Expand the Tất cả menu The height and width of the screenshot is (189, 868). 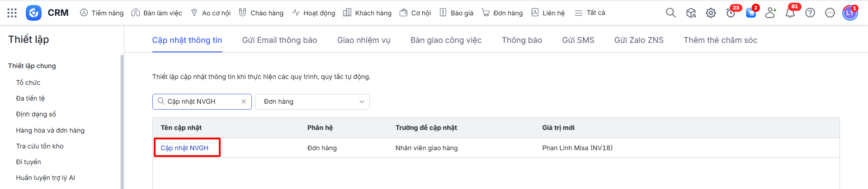click(590, 13)
